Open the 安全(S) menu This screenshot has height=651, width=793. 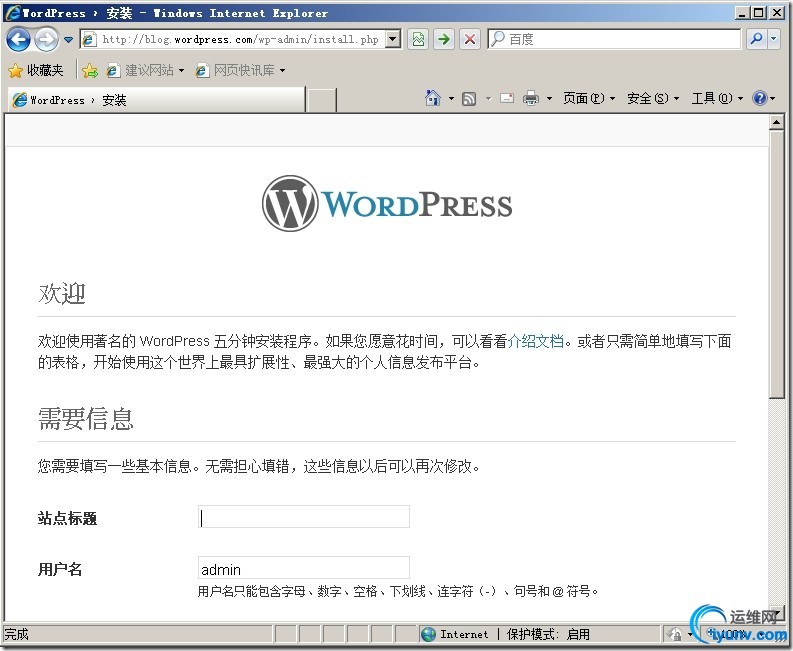click(652, 98)
